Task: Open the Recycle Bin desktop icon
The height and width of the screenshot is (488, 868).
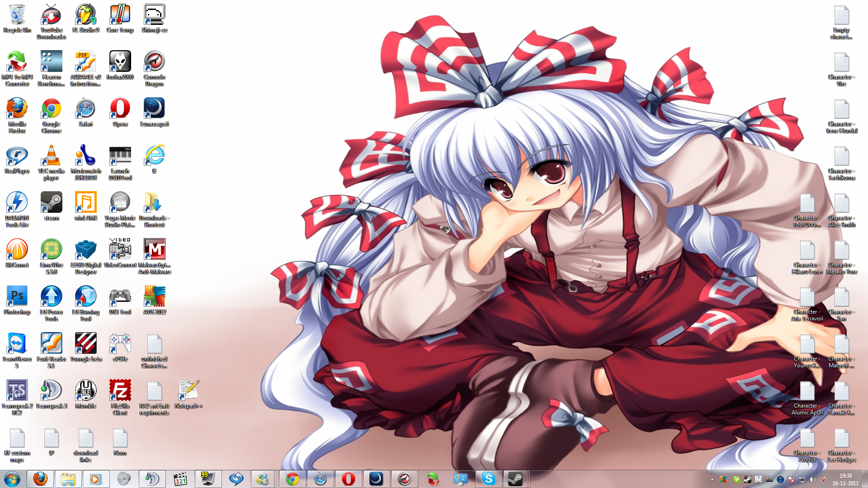Action: tap(17, 19)
